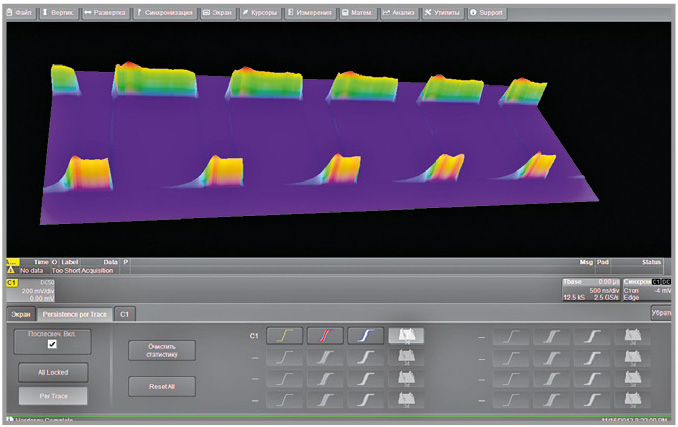Click the yellow warning icon in message bar
Viewport: 678px width, 427px height.
(x=11, y=269)
